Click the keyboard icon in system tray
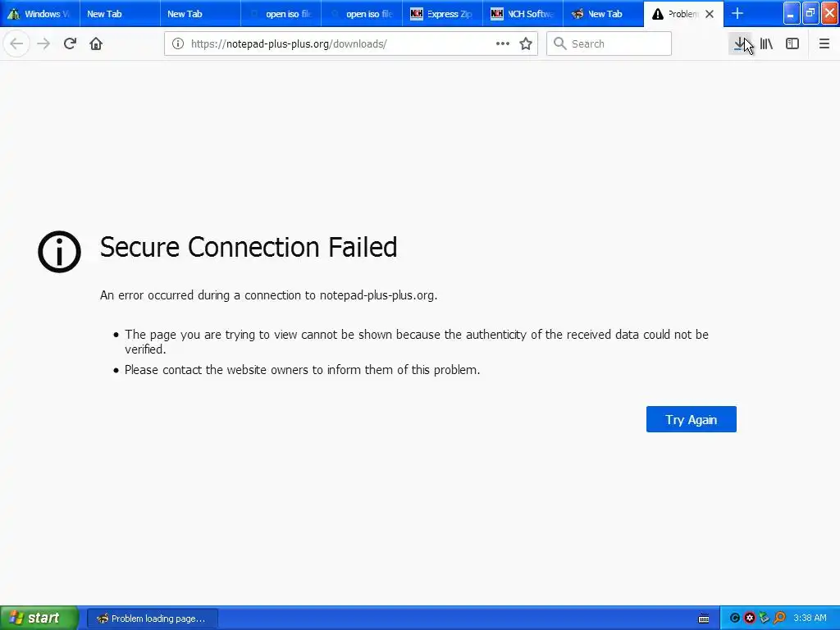 pyautogui.click(x=704, y=619)
